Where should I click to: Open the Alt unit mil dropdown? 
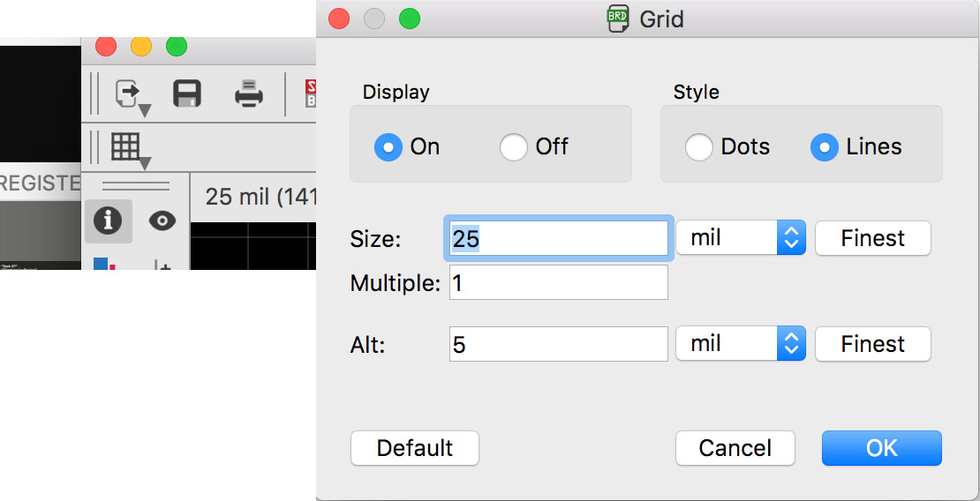741,344
